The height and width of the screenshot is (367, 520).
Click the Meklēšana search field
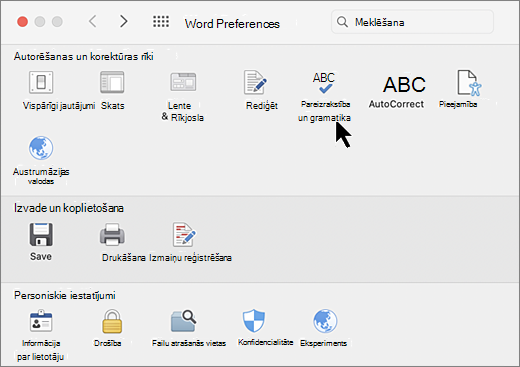point(412,22)
